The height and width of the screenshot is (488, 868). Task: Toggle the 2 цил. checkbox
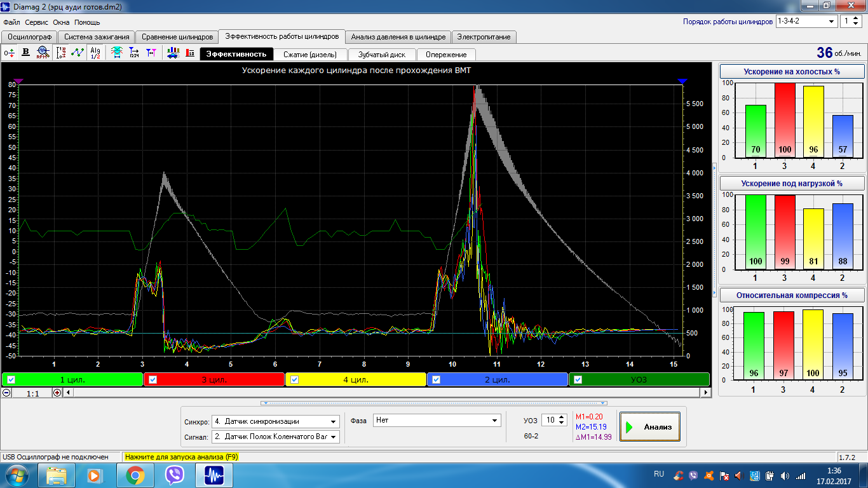tap(436, 380)
